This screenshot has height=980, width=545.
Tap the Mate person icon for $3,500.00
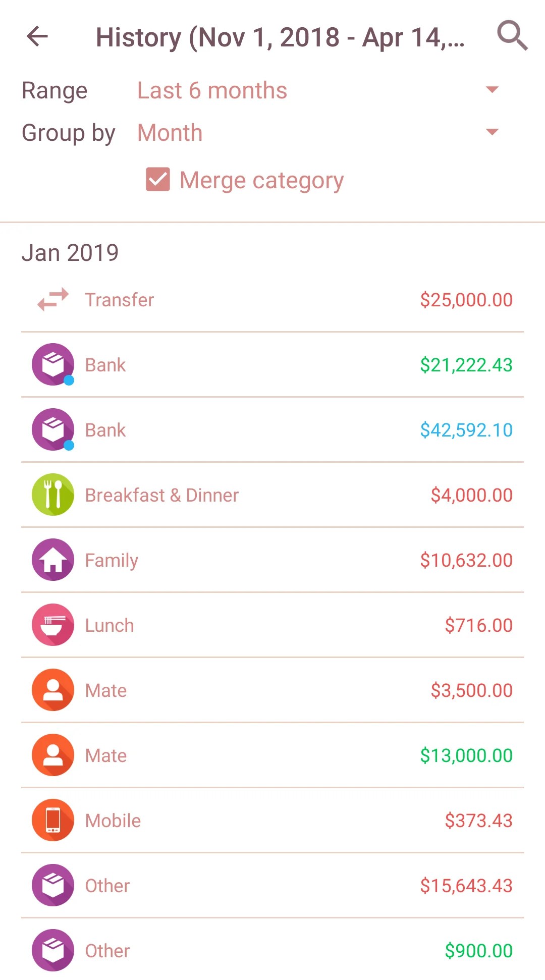pyautogui.click(x=53, y=690)
